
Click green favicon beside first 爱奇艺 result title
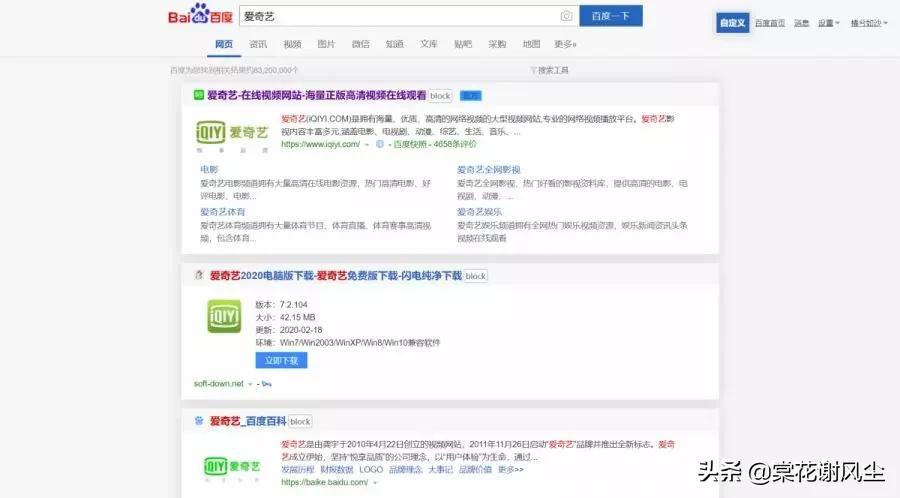[199, 95]
